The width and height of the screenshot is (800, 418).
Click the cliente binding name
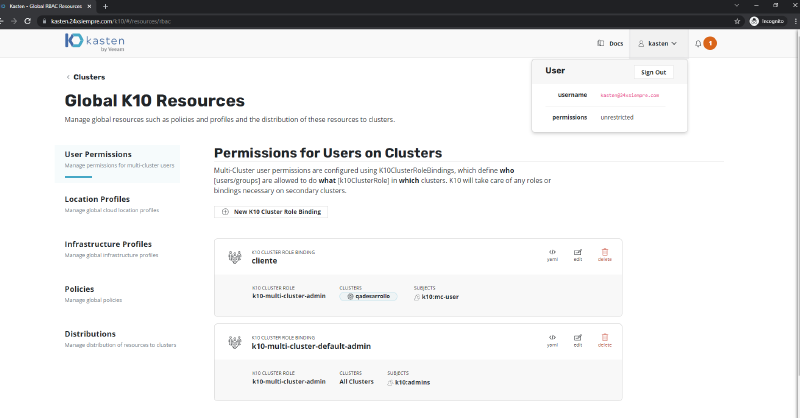pyautogui.click(x=264, y=261)
